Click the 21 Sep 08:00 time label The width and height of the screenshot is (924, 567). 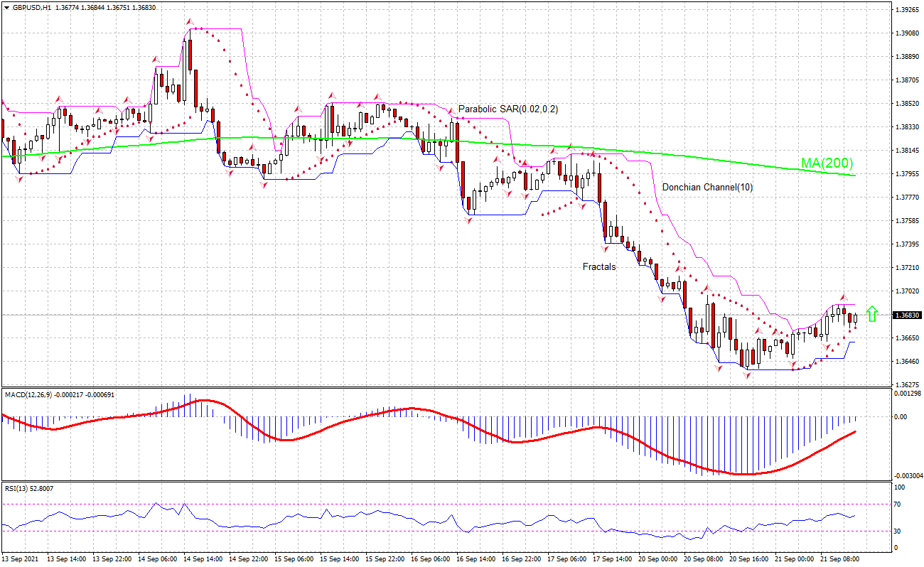(839, 559)
